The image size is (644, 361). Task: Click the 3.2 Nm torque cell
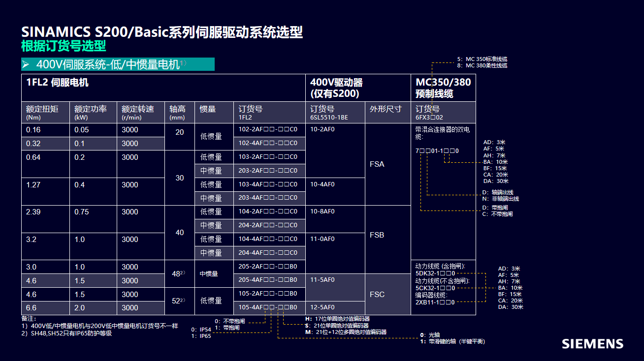click(x=45, y=246)
